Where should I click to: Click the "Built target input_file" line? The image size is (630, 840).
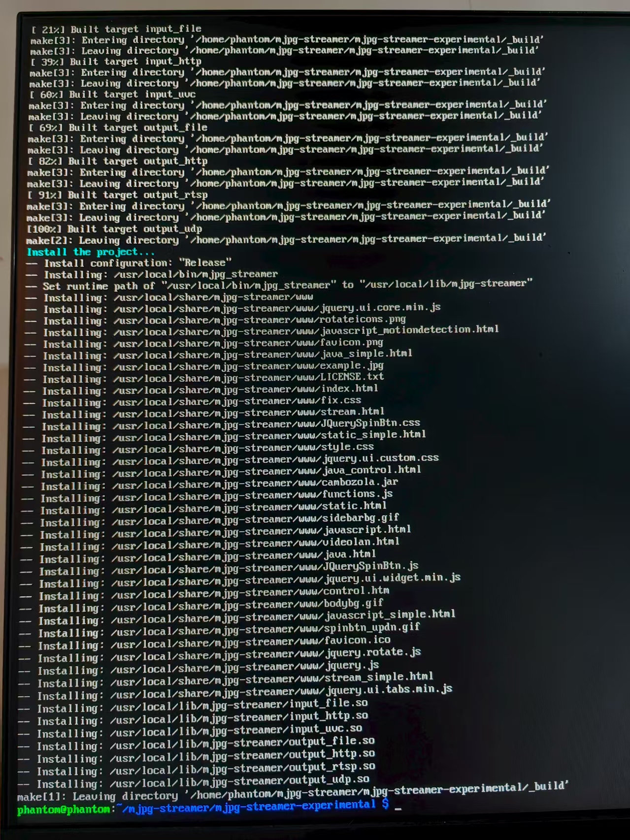(x=116, y=29)
